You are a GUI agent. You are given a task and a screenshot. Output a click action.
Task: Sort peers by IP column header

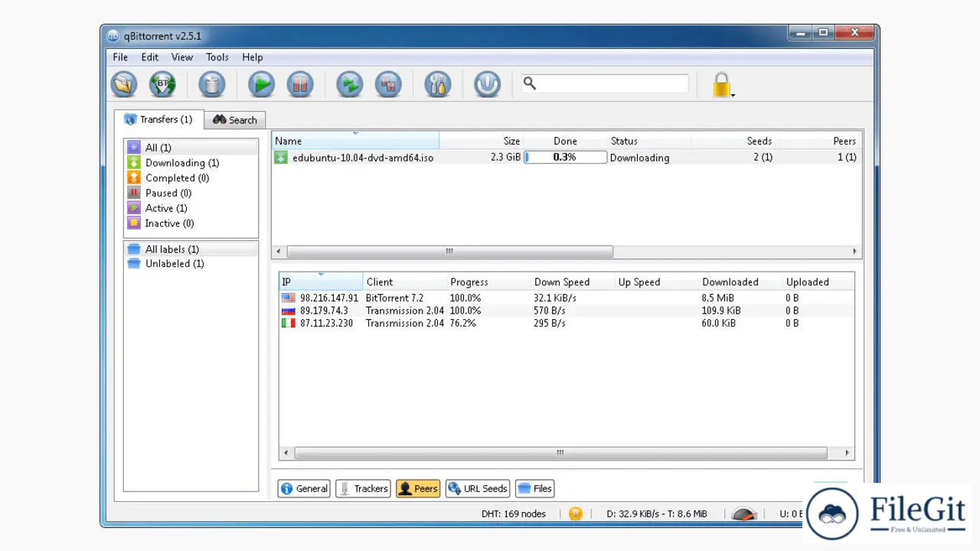(x=321, y=282)
